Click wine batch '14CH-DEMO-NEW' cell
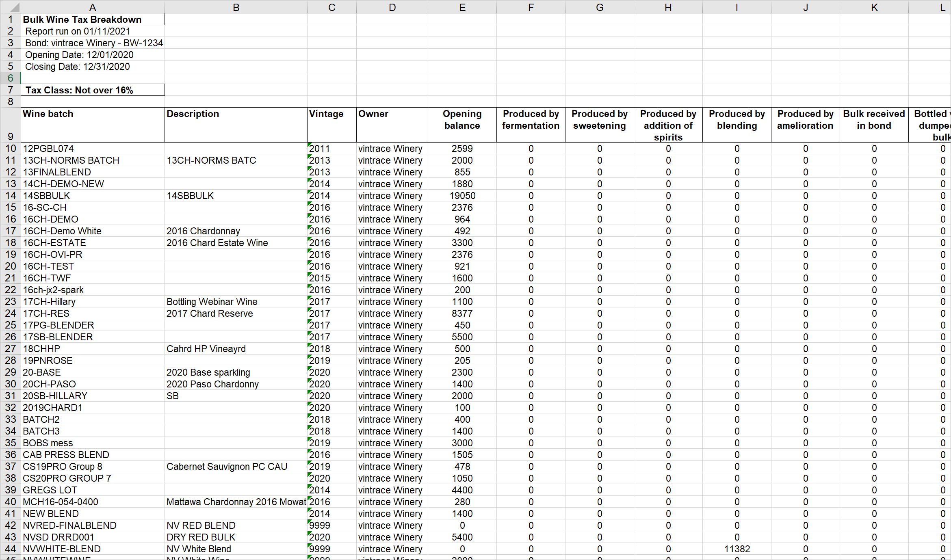 [x=93, y=184]
